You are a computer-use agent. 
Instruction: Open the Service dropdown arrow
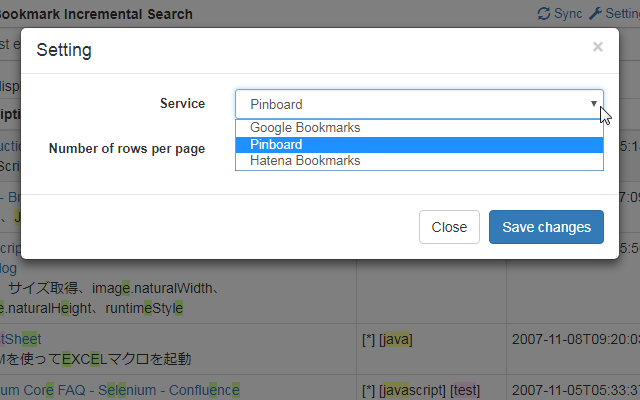[x=594, y=104]
